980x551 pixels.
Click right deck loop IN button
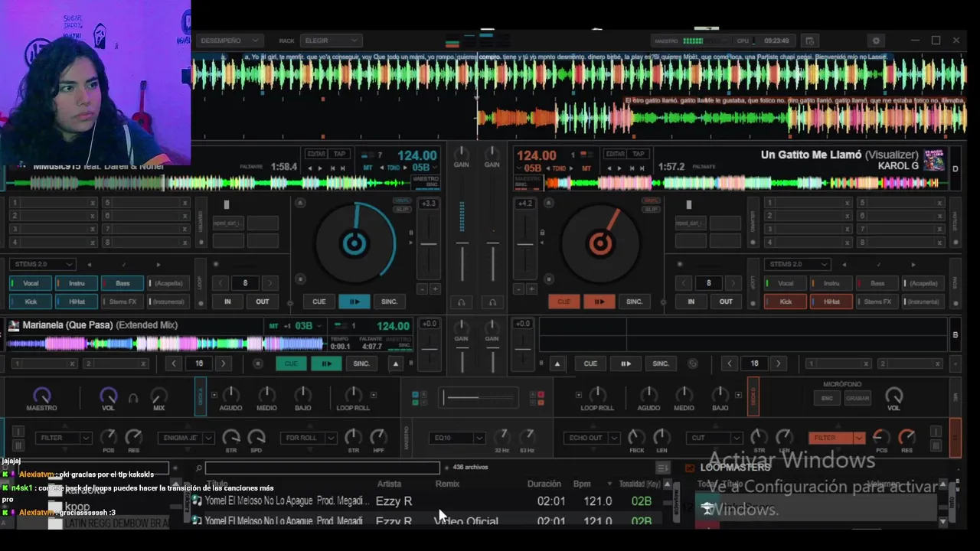pos(691,302)
